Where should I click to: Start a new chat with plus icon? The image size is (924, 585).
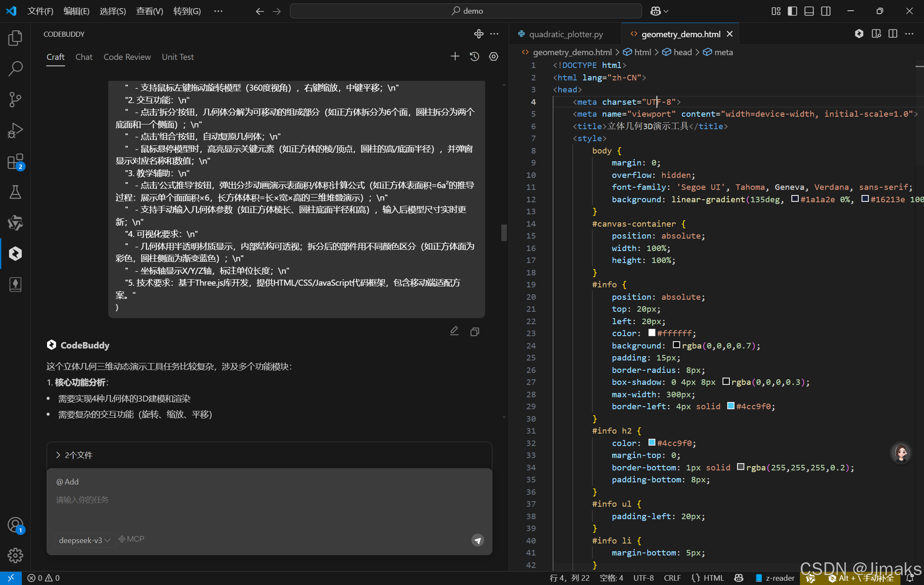(x=455, y=56)
